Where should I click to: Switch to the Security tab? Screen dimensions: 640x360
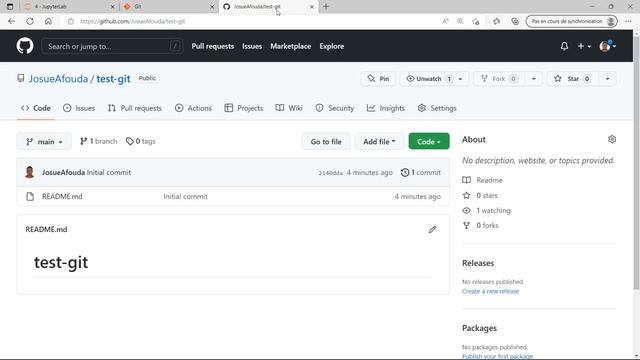click(335, 108)
